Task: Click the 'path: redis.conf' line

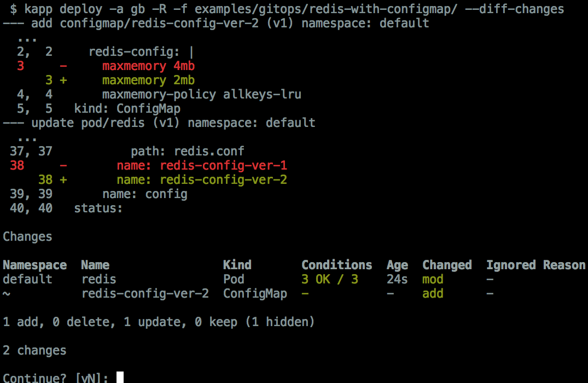Action: point(188,152)
